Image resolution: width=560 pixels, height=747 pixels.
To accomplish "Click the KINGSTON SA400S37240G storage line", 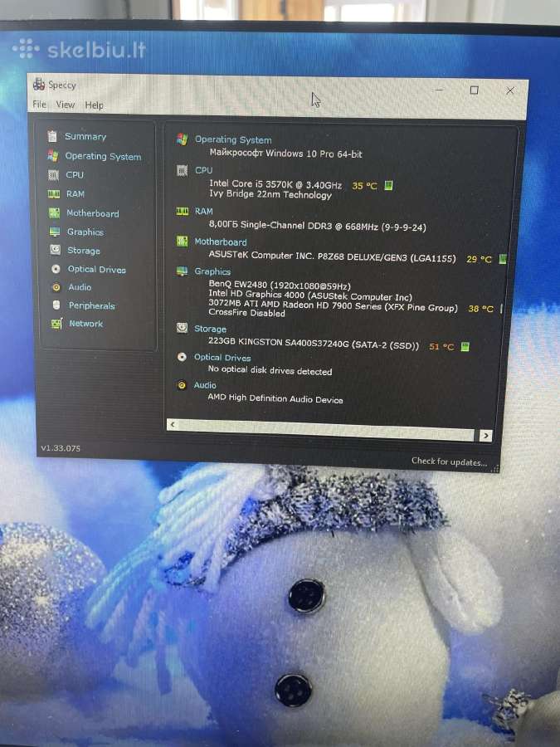I will [x=314, y=343].
